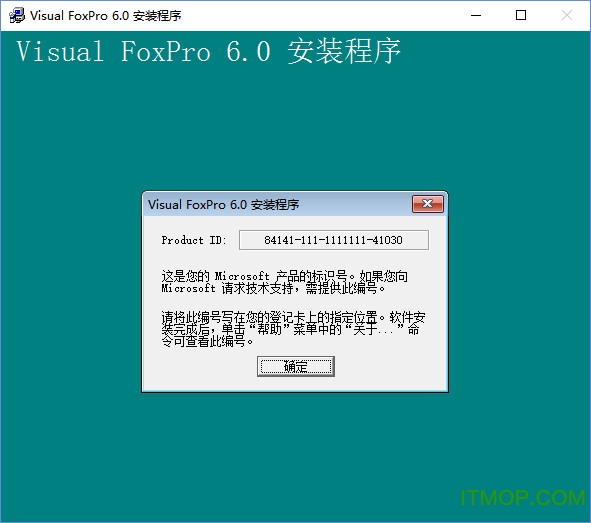
Task: Select the paragraph starting '这是您的 Microsoft'
Action: tap(285, 282)
